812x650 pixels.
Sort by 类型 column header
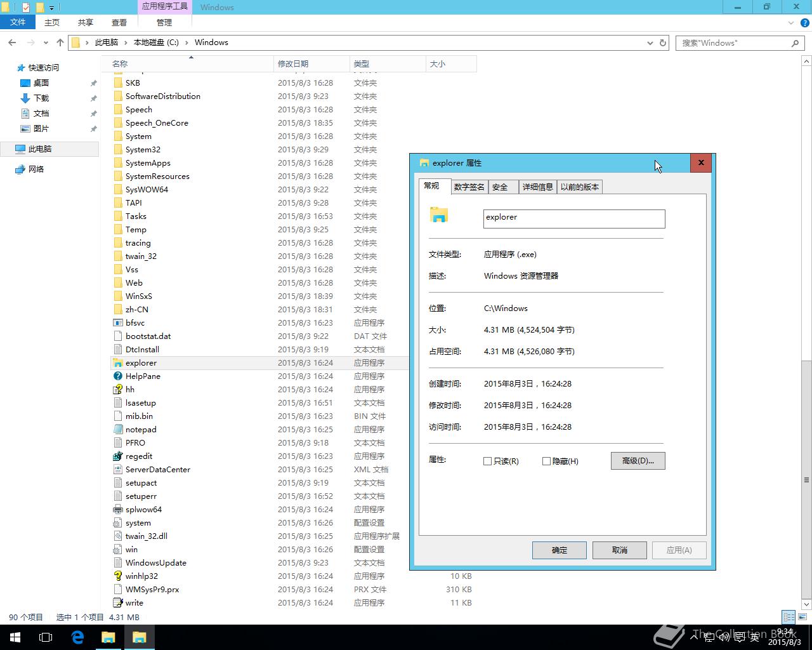click(x=388, y=64)
